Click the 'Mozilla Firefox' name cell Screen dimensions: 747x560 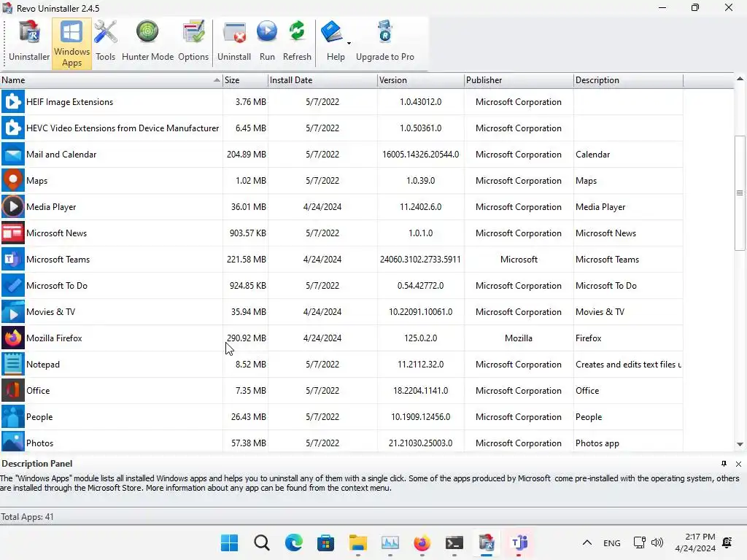point(54,338)
